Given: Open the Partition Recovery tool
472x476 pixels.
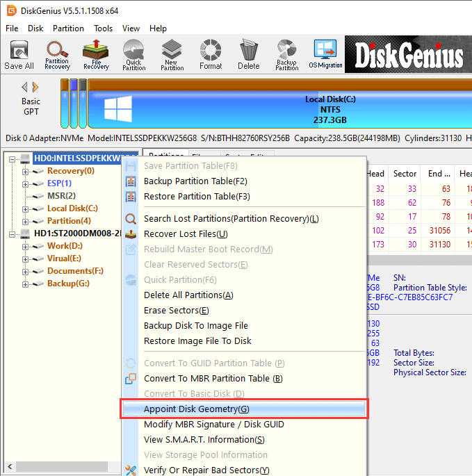Looking at the screenshot, I should (57, 54).
